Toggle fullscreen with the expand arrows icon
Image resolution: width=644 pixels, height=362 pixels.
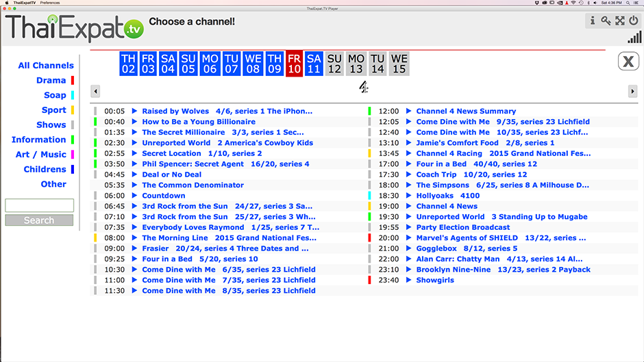(619, 21)
